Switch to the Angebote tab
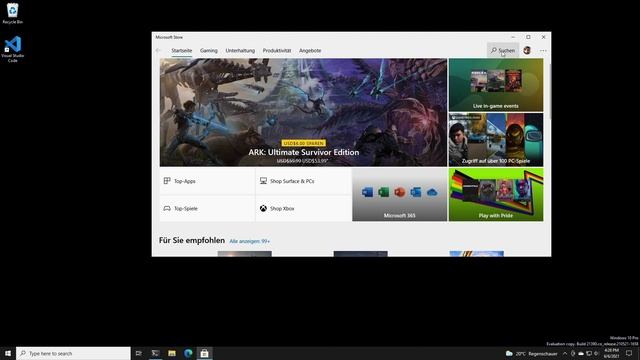The width and height of the screenshot is (640, 360). tap(310, 51)
